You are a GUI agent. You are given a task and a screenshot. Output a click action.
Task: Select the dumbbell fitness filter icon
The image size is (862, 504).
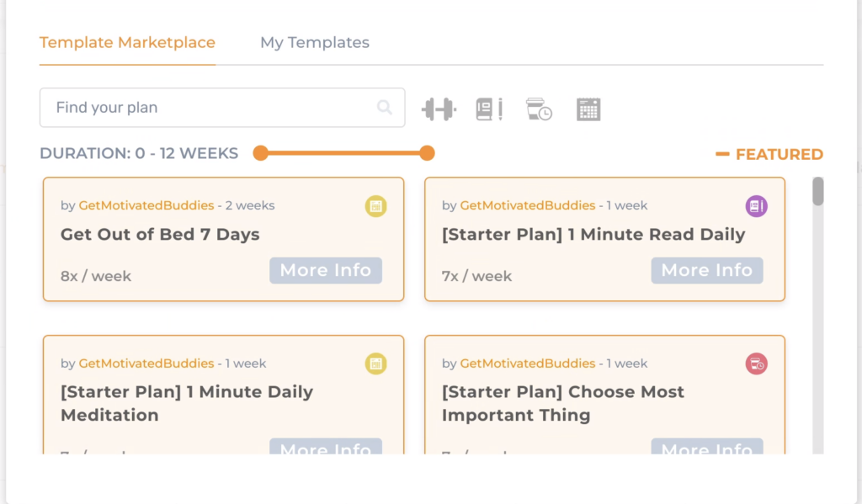[439, 108]
